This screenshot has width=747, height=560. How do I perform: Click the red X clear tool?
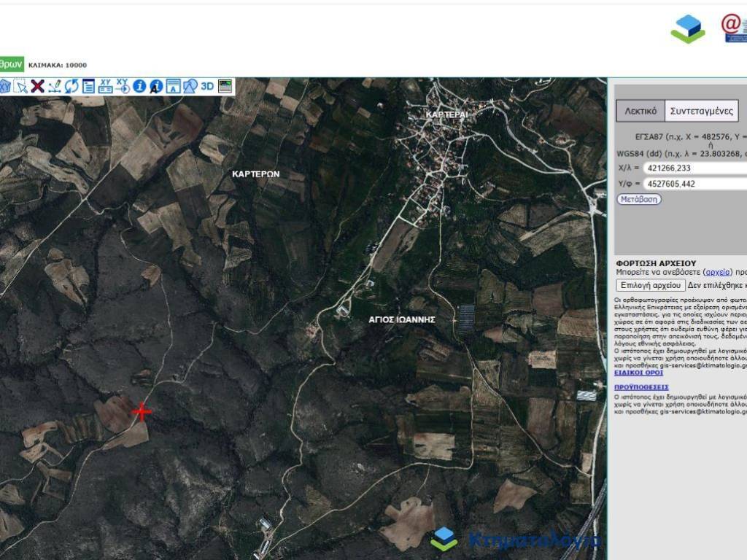(37, 86)
